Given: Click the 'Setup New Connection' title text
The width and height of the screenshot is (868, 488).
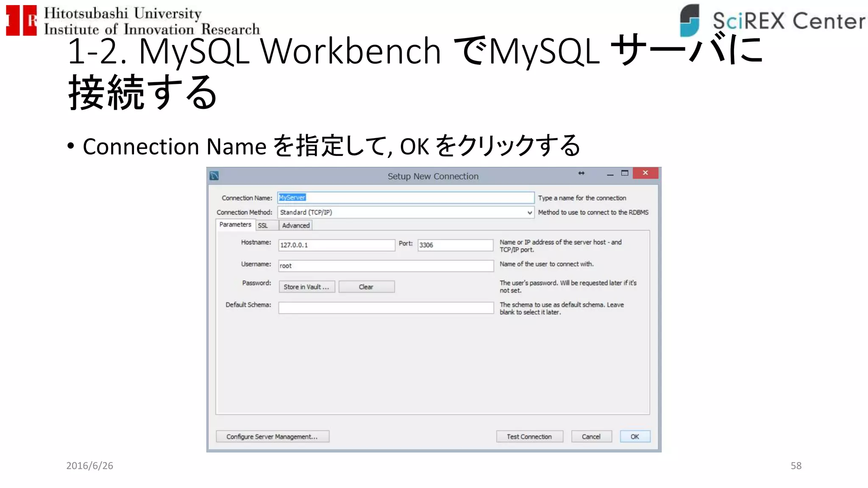Looking at the screenshot, I should 433,176.
